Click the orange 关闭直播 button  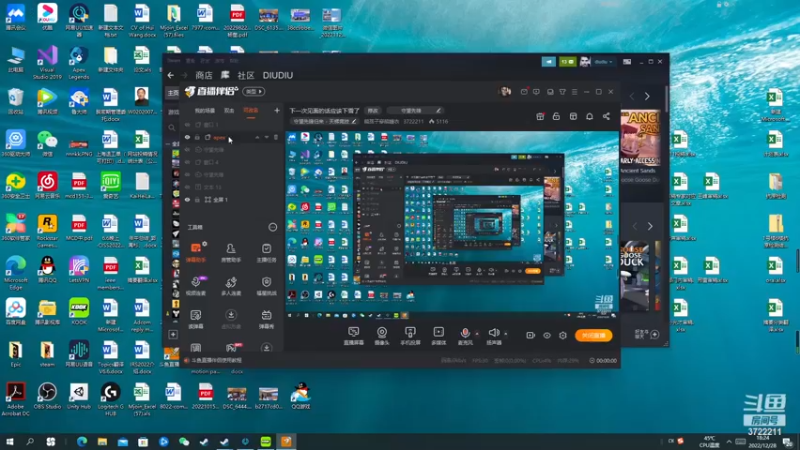[x=593, y=335]
